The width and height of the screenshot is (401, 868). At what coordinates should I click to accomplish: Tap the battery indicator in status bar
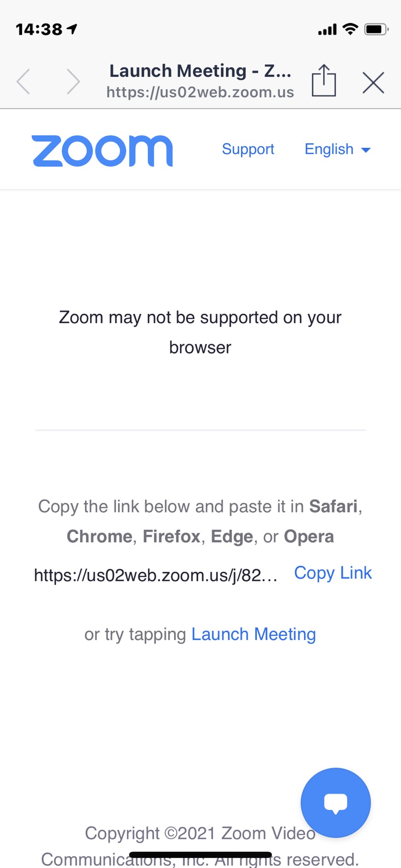point(377,29)
